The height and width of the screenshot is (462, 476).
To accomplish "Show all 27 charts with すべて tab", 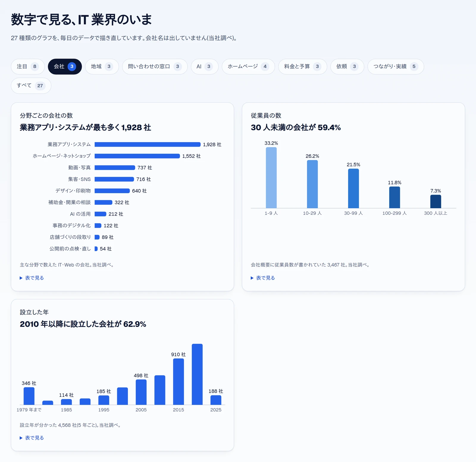I will tap(31, 86).
